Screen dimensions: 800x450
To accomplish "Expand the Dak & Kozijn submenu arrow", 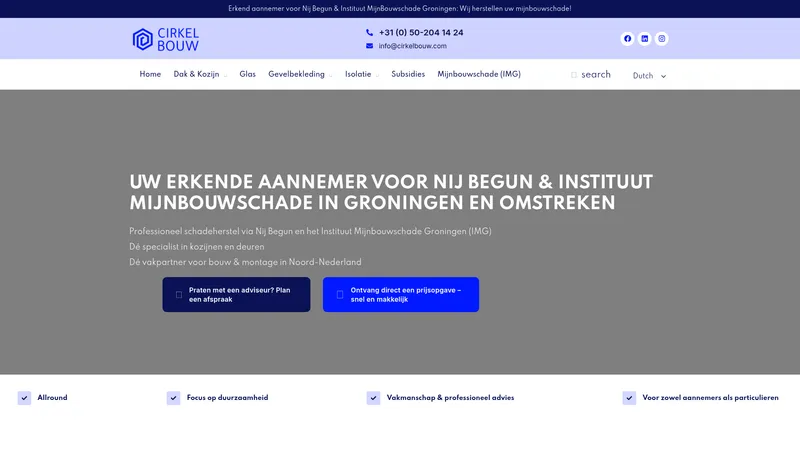I will (225, 76).
